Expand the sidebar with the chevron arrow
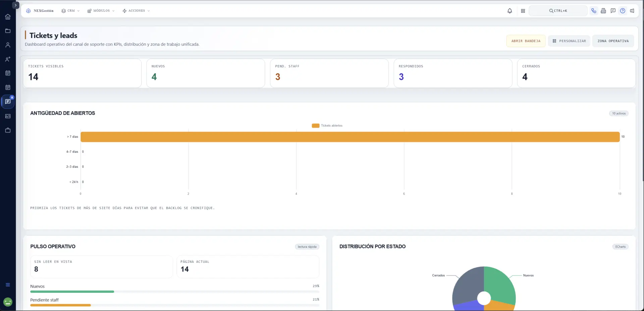 pos(15,5)
